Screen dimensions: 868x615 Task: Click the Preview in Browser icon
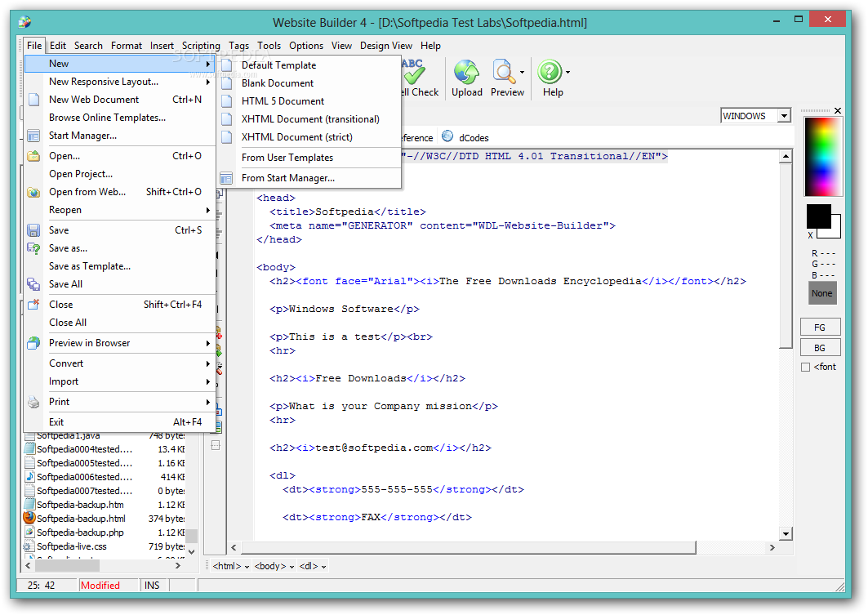[x=33, y=343]
